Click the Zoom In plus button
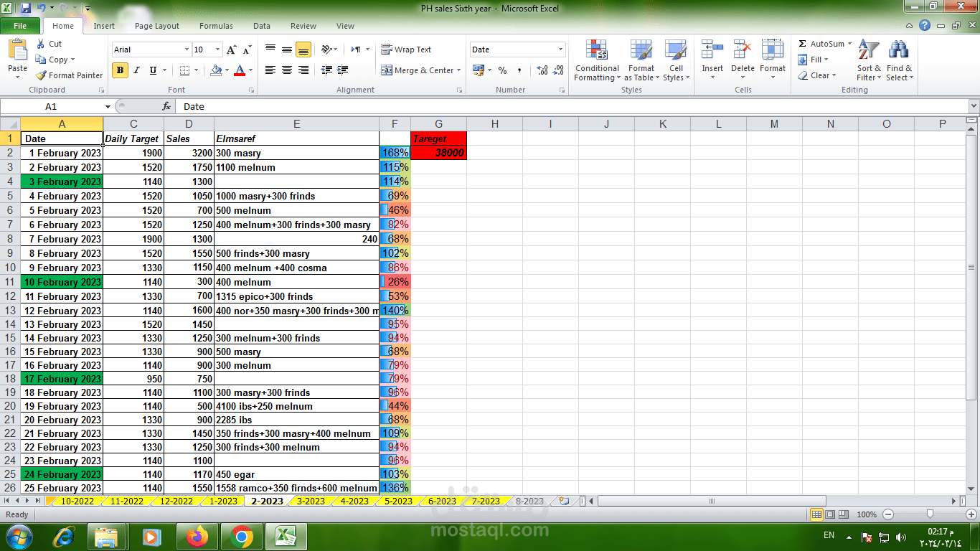The height and width of the screenshot is (551, 980). [971, 514]
